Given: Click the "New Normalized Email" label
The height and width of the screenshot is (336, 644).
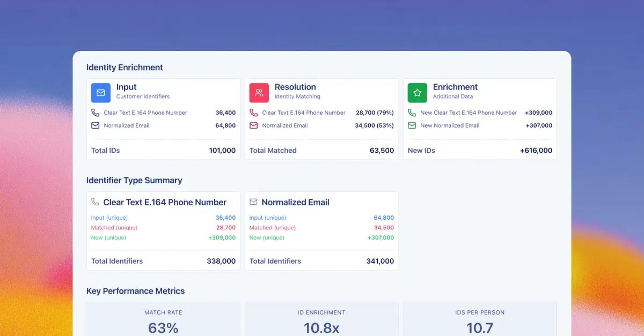Looking at the screenshot, I should point(450,125).
